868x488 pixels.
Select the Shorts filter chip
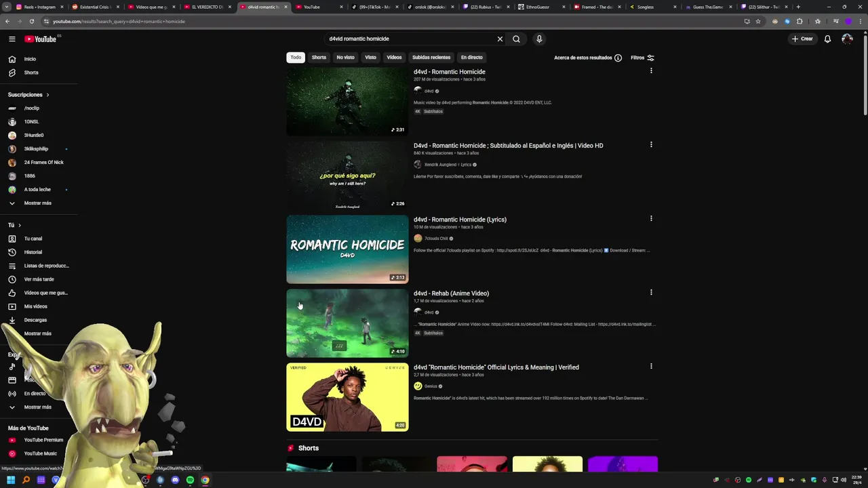click(319, 58)
